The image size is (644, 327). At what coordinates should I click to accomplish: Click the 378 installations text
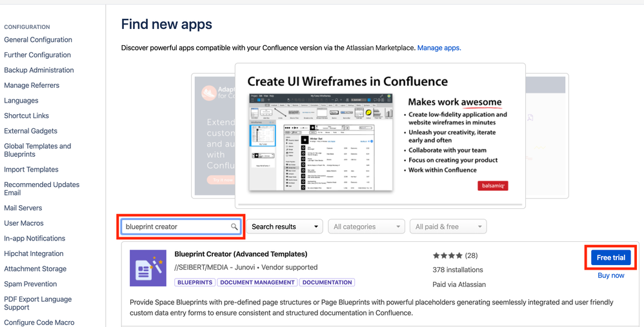(458, 270)
